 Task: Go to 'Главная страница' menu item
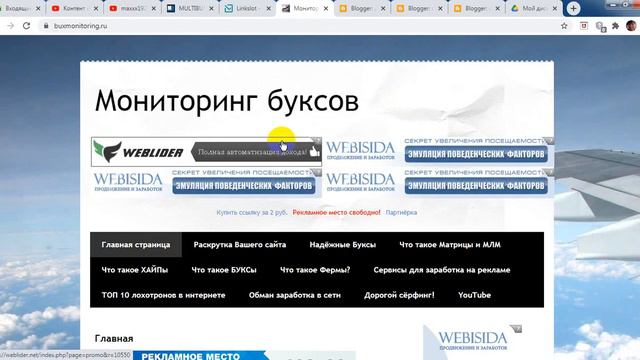[136, 244]
